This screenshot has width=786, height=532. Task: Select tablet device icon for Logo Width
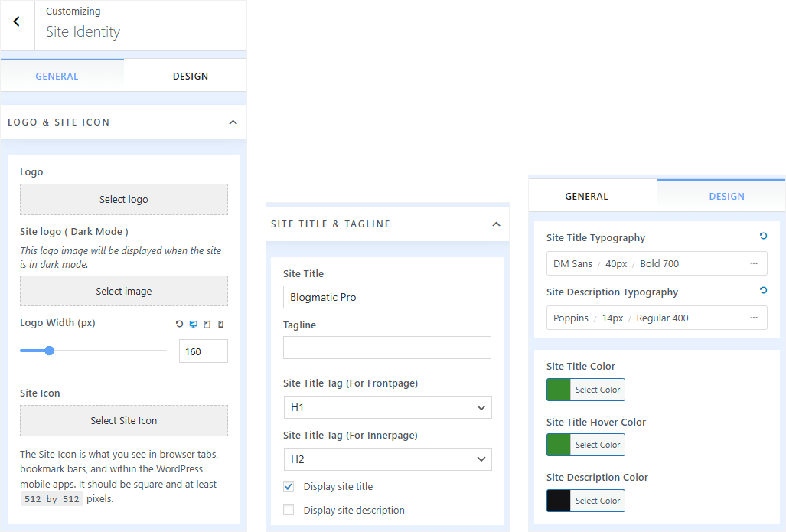(207, 325)
